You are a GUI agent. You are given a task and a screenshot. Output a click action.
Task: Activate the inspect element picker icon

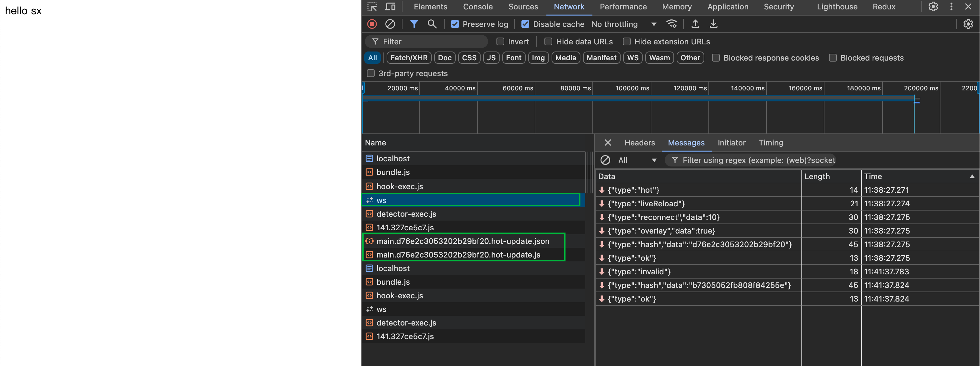click(x=372, y=6)
